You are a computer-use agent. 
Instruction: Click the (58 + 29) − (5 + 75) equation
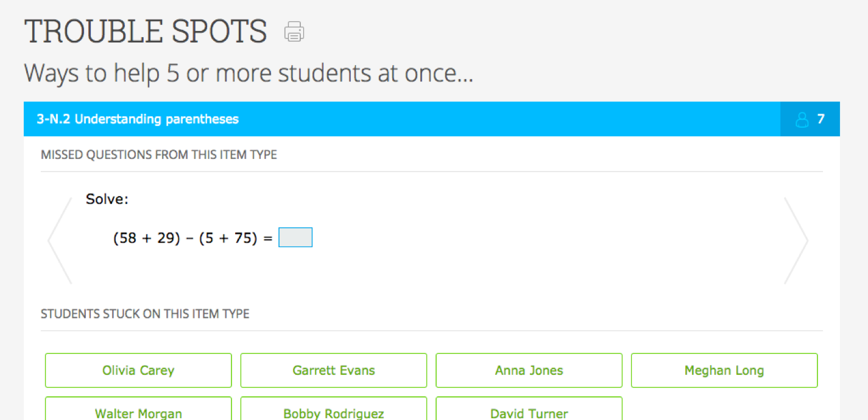pyautogui.click(x=192, y=239)
